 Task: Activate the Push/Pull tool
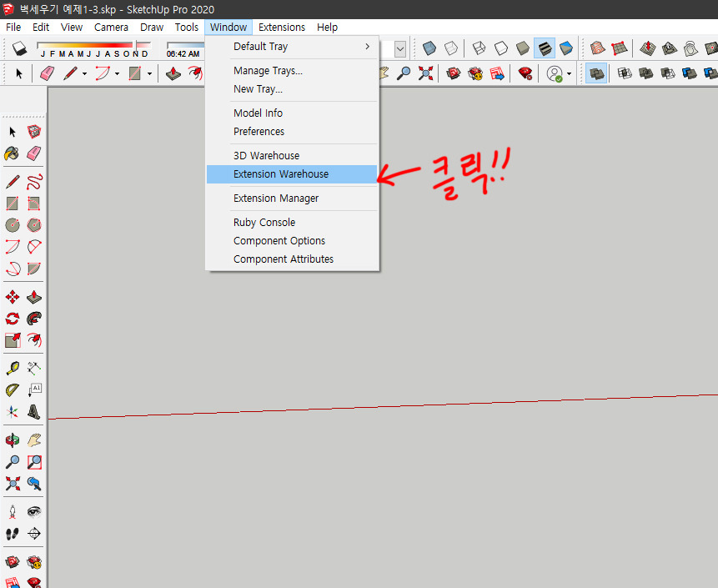click(34, 297)
